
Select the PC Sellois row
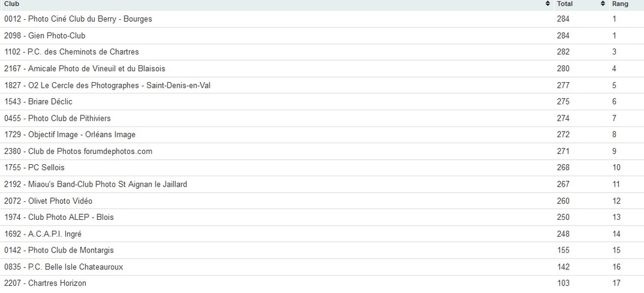point(35,168)
